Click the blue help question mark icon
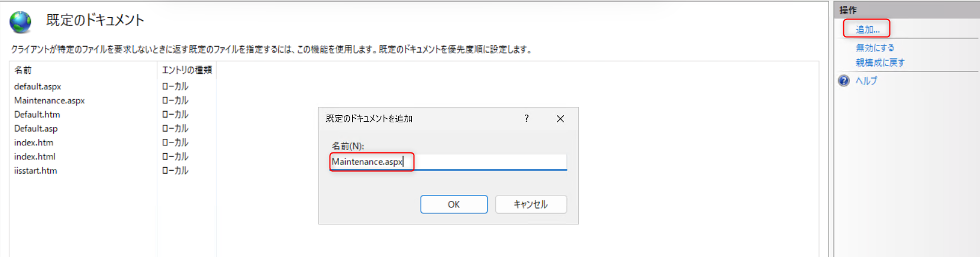 844,81
